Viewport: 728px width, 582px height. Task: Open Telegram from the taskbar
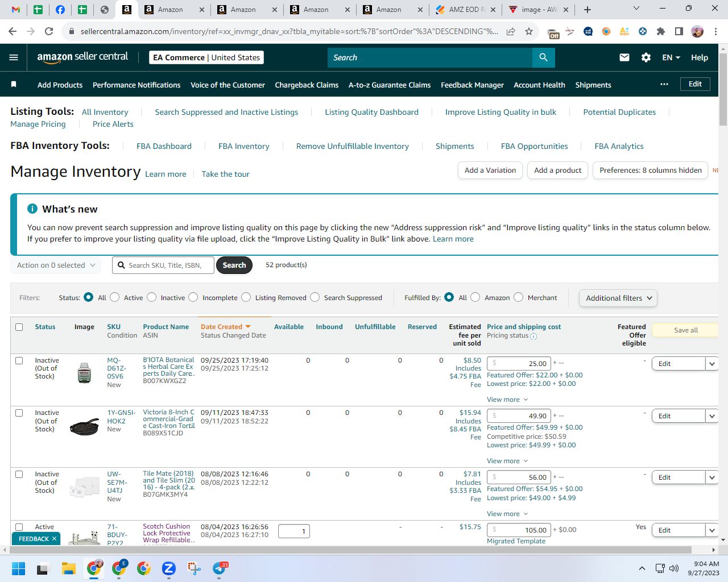click(220, 568)
